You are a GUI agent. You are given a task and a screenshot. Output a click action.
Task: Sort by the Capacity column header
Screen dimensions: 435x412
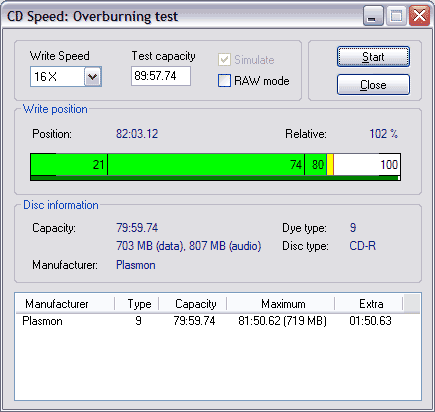(x=193, y=304)
